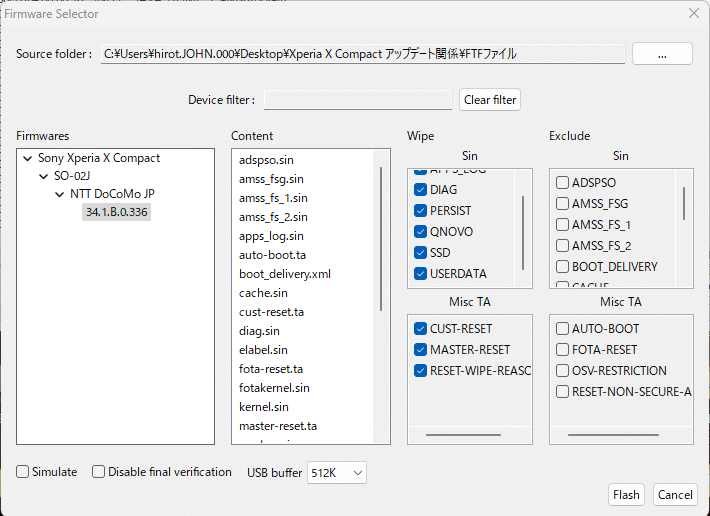Image resolution: width=710 pixels, height=516 pixels.
Task: Uncheck DIAG in Wipe Sin list
Action: (420, 190)
